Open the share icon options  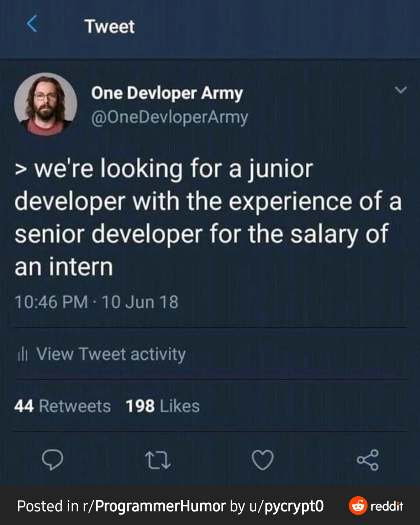point(367,460)
